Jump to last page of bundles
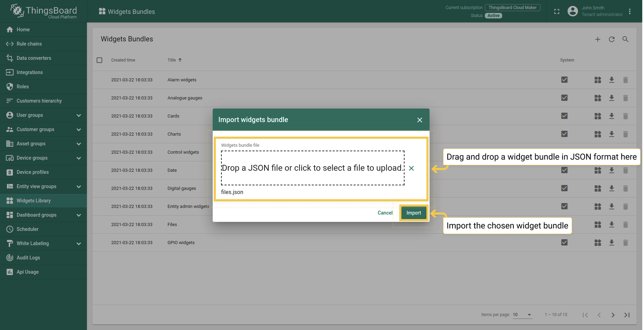 tap(627, 315)
